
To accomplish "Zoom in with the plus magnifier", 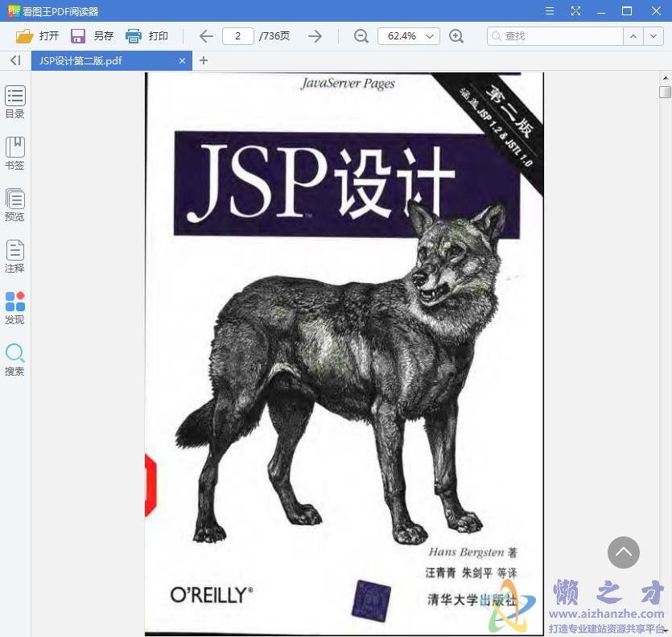I will tap(456, 36).
